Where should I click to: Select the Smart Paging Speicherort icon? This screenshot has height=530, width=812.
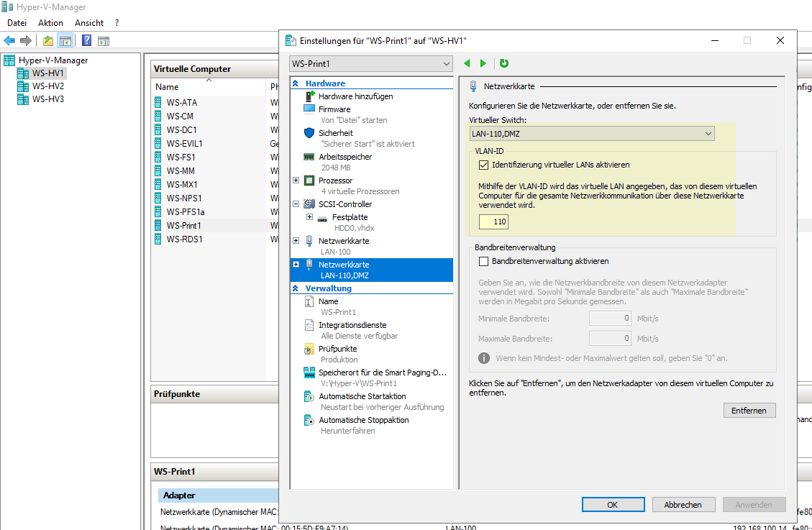(x=309, y=373)
